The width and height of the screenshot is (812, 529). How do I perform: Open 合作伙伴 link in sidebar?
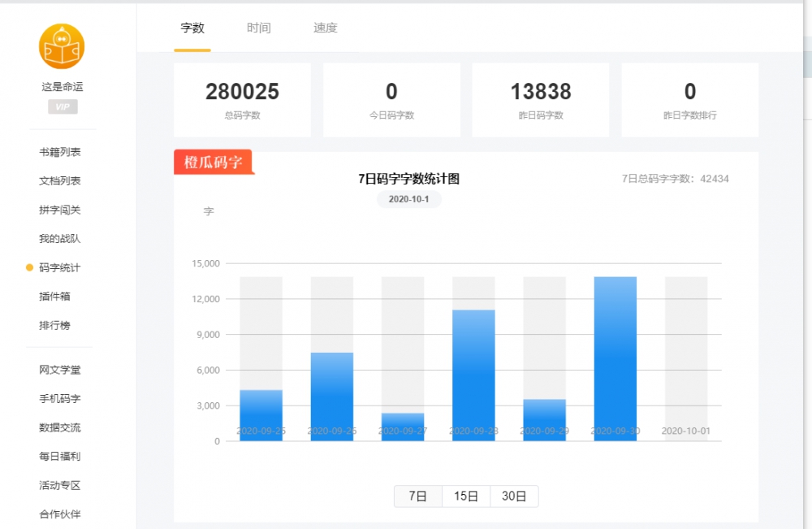click(x=60, y=514)
